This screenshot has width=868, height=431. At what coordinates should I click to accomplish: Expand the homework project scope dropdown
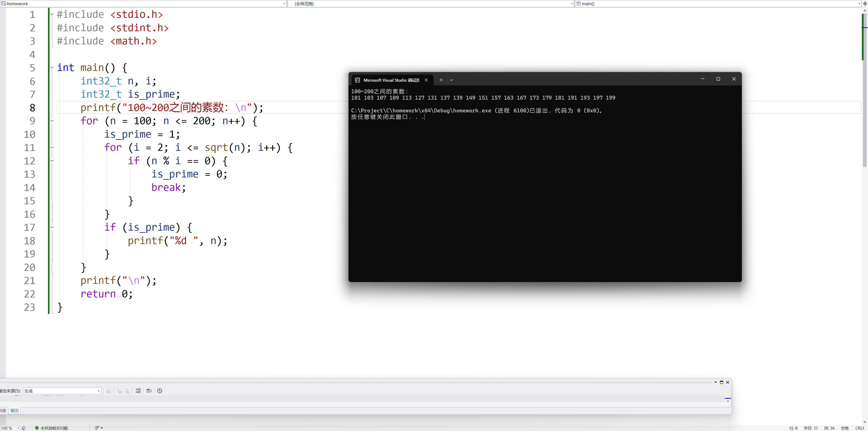pos(284,4)
